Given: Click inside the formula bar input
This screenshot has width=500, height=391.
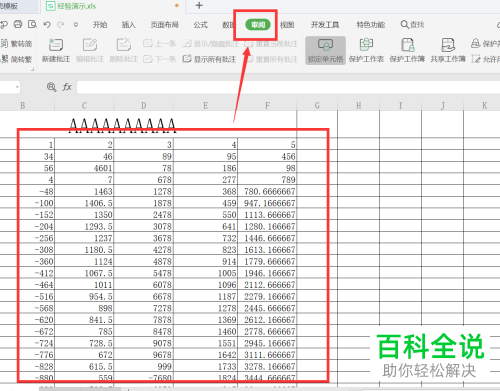Looking at the screenshot, I should tap(288, 87).
